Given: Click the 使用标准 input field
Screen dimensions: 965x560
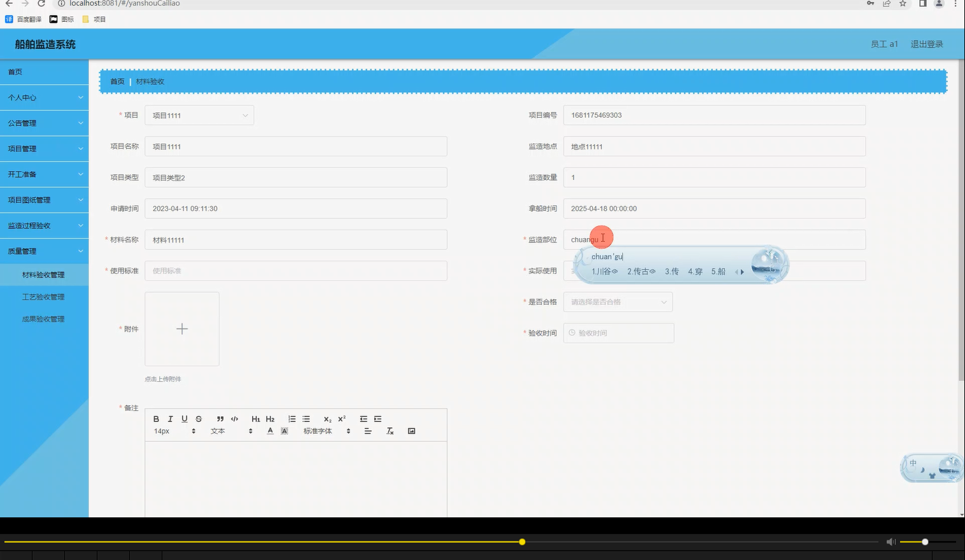Looking at the screenshot, I should (x=296, y=271).
